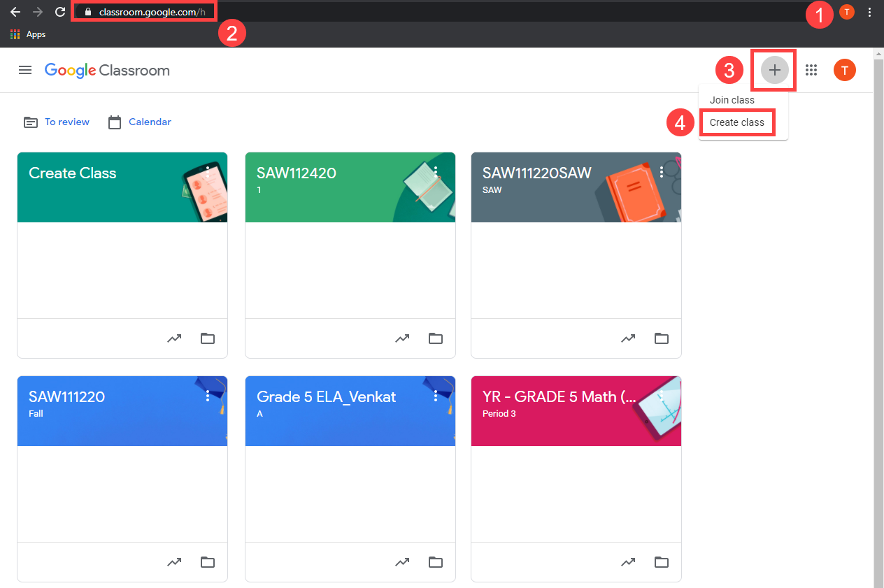Open more options on Grade 5 ELA_Venkat
This screenshot has height=588, width=884.
pos(436,396)
